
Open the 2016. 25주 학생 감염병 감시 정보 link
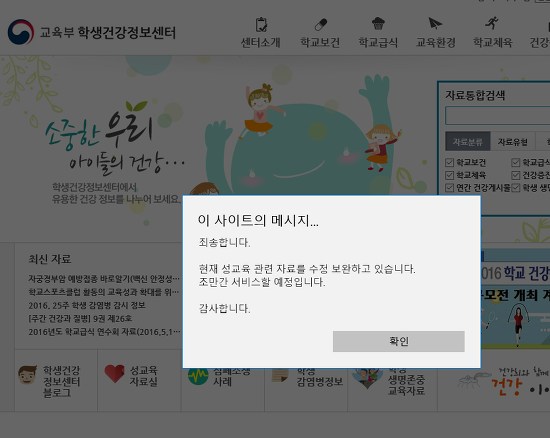pos(87,305)
